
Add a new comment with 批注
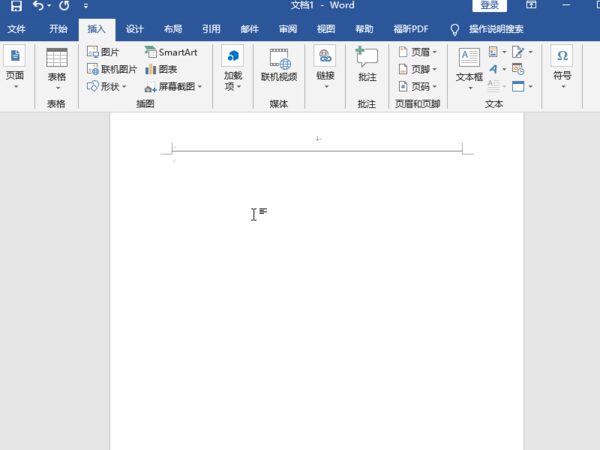click(367, 64)
